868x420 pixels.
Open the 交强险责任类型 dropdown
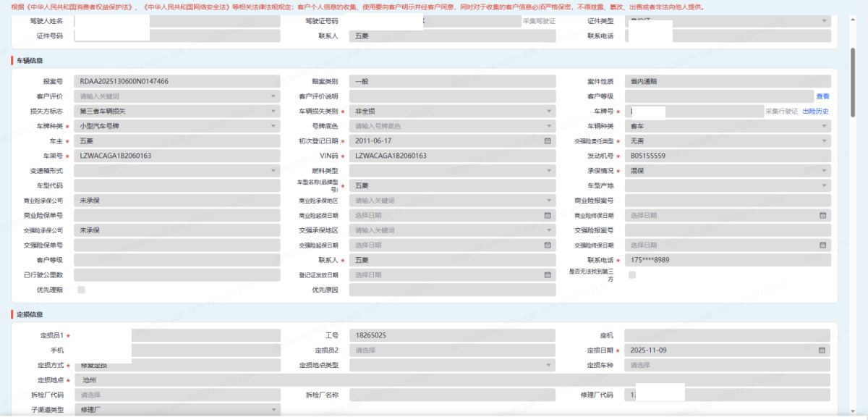pos(824,140)
